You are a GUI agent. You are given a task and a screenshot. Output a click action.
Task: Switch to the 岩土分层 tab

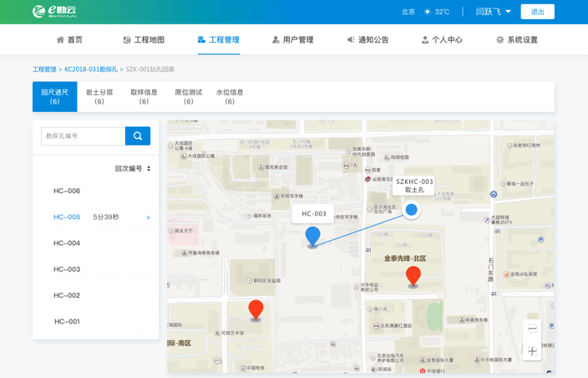(99, 97)
